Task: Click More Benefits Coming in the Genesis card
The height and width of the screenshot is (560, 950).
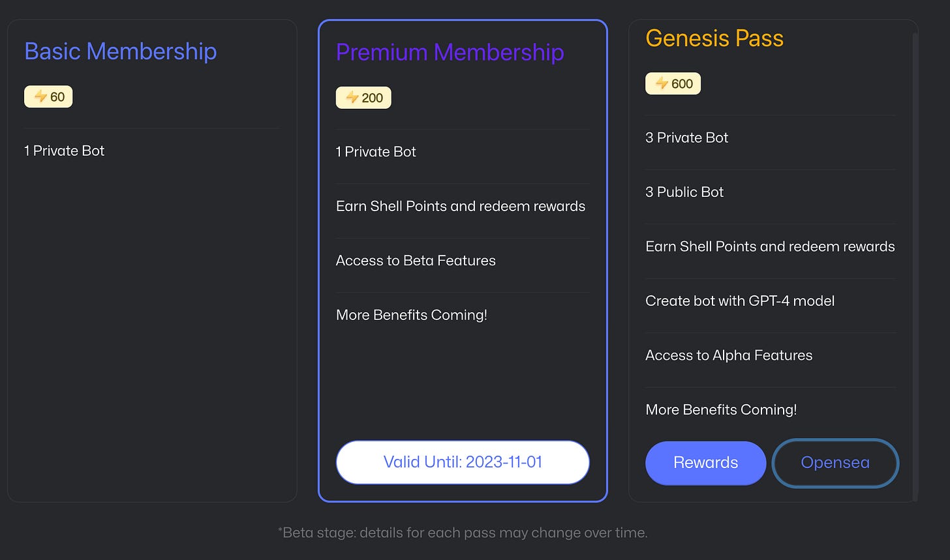Action: tap(721, 410)
